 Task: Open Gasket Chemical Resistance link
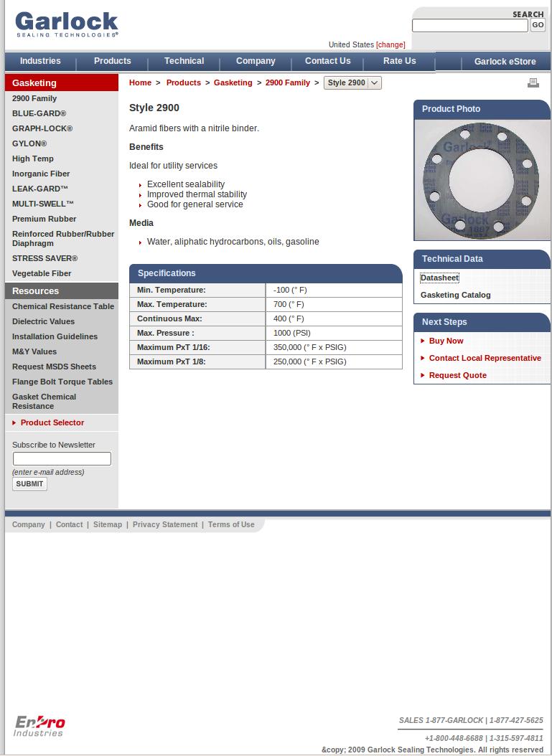point(44,401)
